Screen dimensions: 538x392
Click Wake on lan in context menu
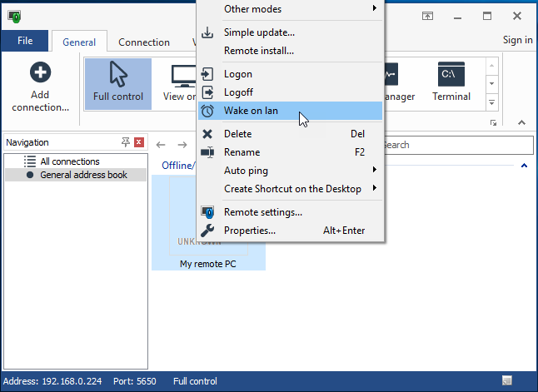(x=250, y=111)
